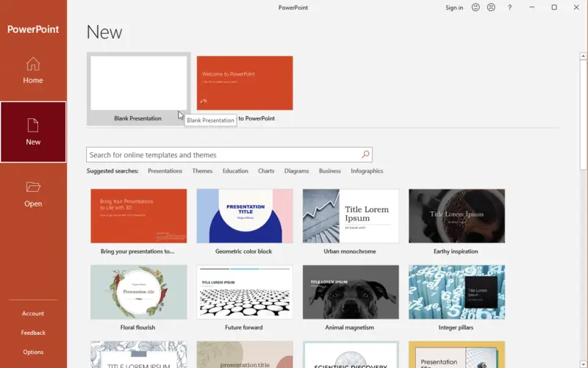The image size is (588, 368).
Task: Close the PowerPoint window
Action: pyautogui.click(x=576, y=7)
